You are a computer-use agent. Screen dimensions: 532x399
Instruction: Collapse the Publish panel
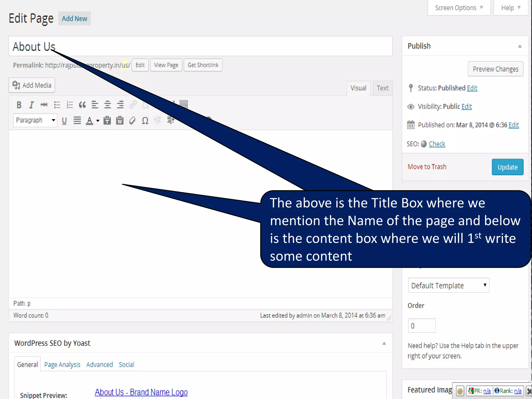tap(520, 46)
